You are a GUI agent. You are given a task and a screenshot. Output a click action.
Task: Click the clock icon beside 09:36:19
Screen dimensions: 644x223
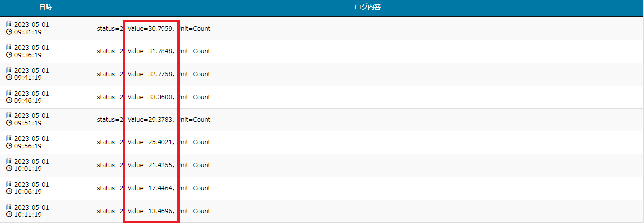pyautogui.click(x=9, y=55)
